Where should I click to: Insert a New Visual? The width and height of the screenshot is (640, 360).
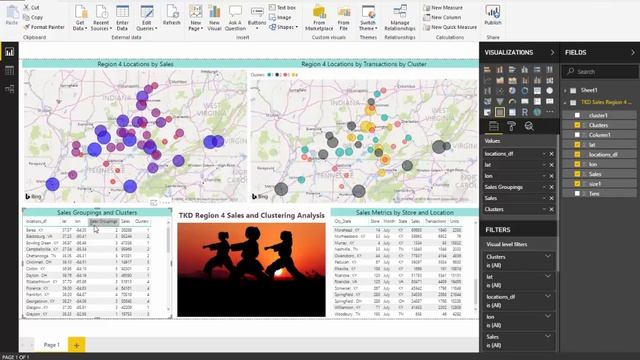click(x=214, y=18)
